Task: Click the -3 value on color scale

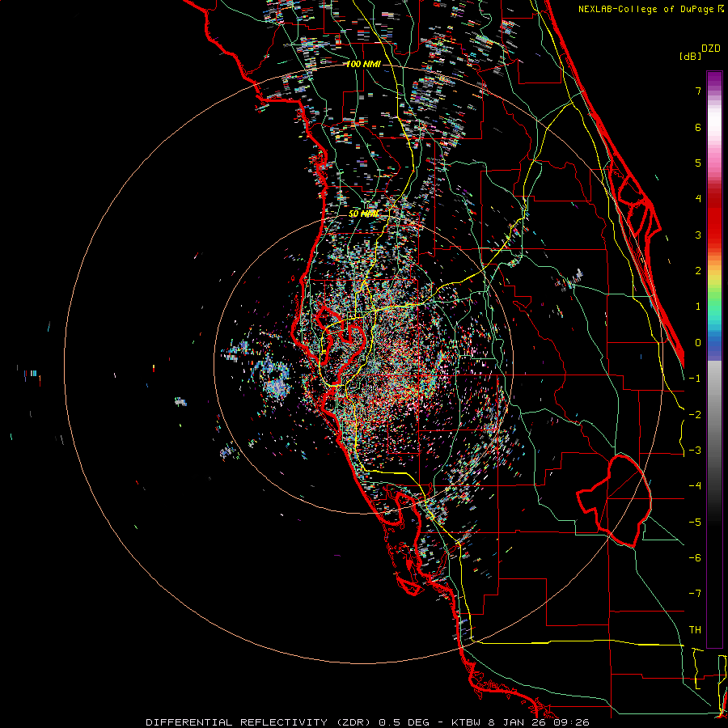Action: [695, 451]
